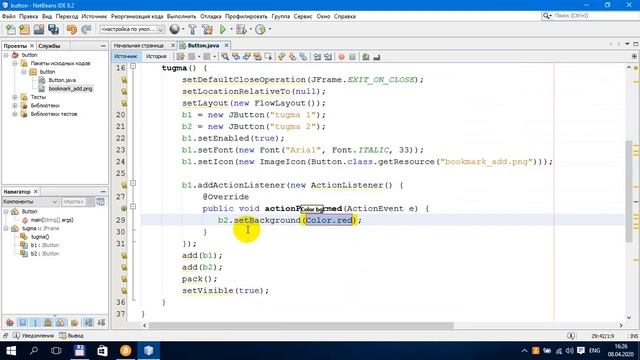Click the Shift Line Left icon
Image resolution: width=640 pixels, height=360 pixels.
[317, 57]
